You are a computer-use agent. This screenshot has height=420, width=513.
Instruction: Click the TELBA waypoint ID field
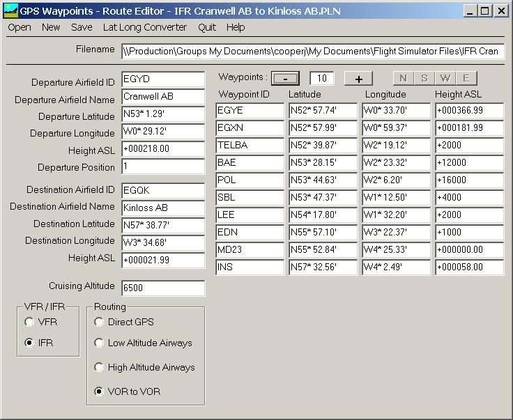(250, 146)
